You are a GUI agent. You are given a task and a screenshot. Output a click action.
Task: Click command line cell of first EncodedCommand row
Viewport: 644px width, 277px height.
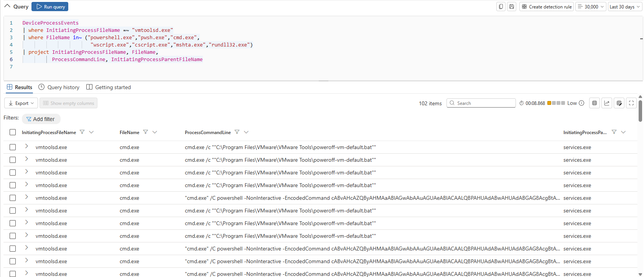[372, 198]
